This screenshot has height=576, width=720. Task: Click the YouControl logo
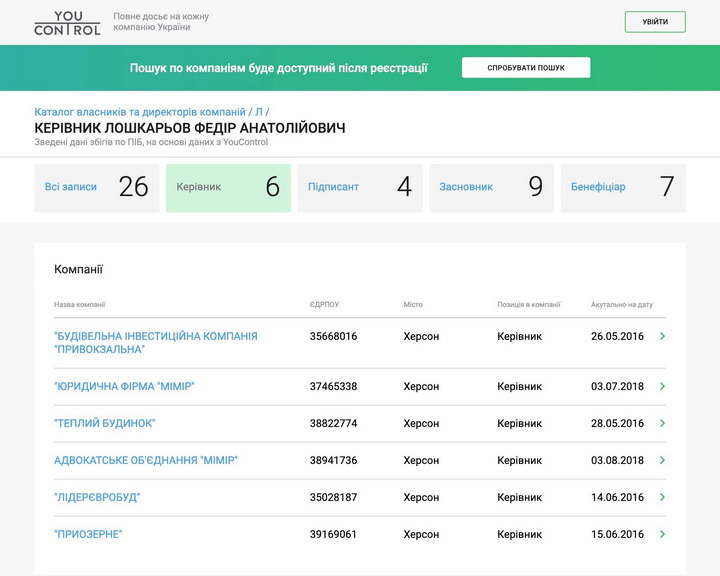click(x=67, y=22)
